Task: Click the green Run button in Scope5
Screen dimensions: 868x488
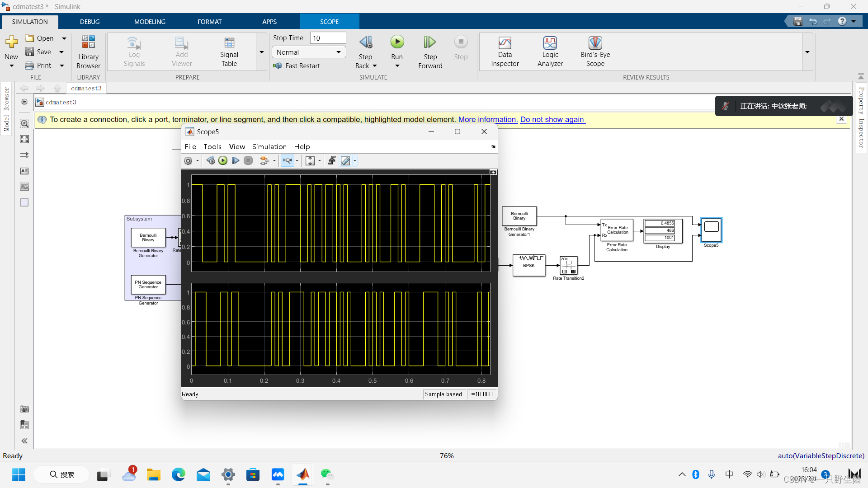Action: [x=223, y=161]
